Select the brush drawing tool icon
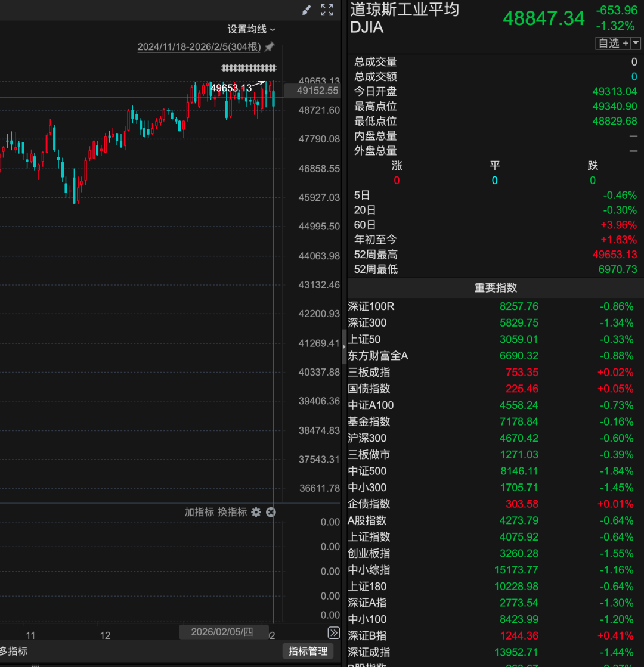 [x=306, y=10]
